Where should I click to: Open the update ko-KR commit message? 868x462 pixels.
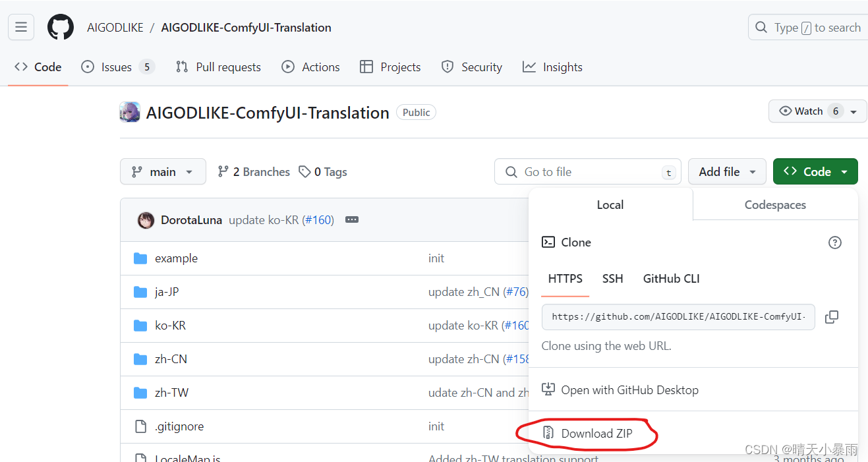tap(264, 220)
